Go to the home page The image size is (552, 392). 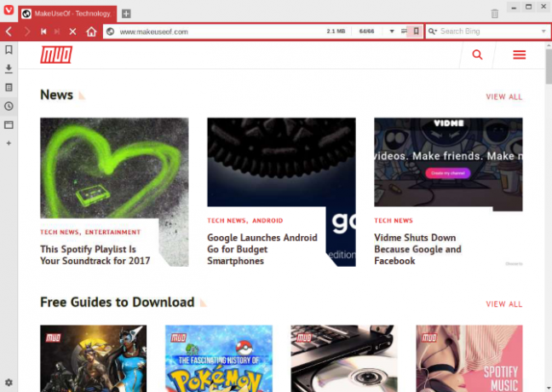(91, 32)
